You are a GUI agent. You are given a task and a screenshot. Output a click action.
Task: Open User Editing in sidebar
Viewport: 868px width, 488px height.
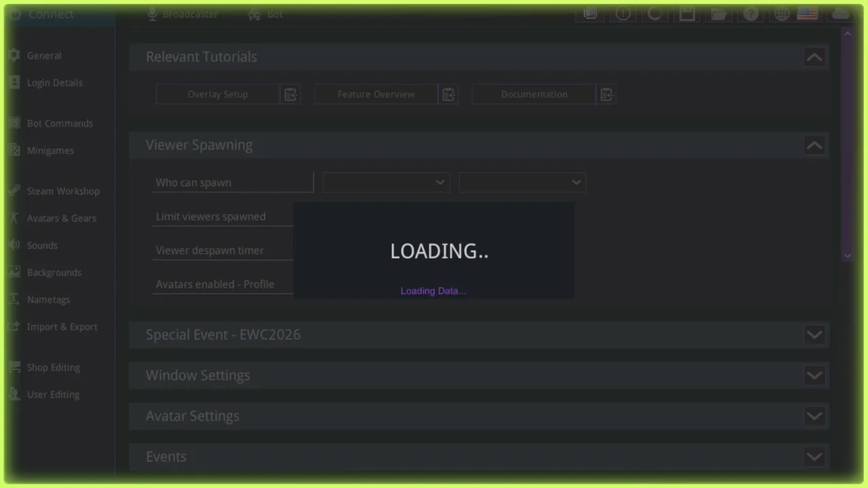53,394
